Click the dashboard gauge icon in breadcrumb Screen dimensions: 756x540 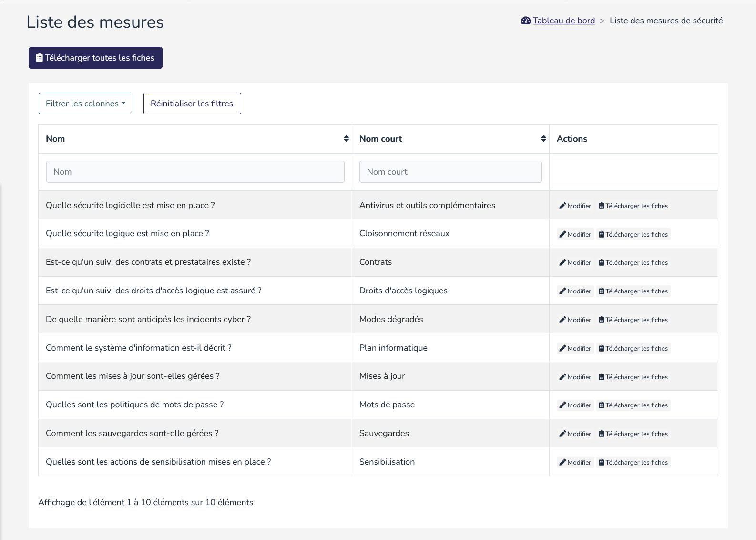(526, 21)
